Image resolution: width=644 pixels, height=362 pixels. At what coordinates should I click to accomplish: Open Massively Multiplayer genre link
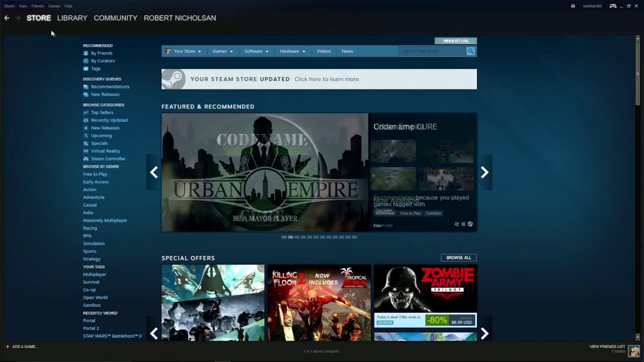coord(105,221)
